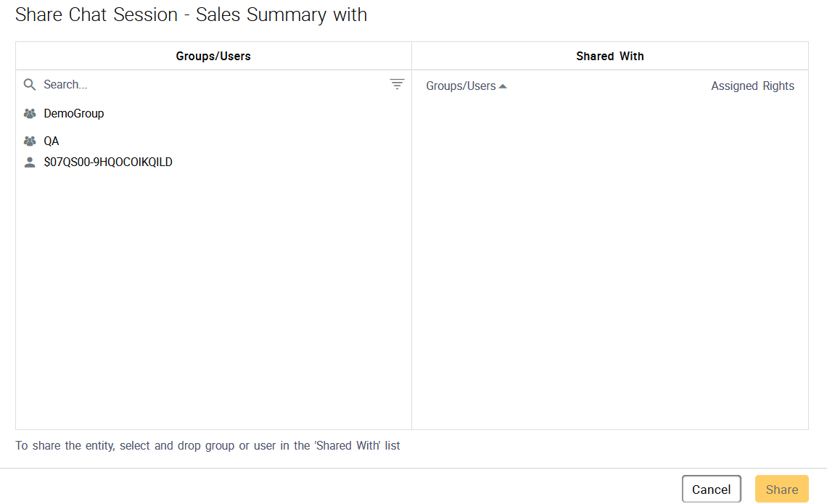This screenshot has height=504, width=827.
Task: Click the search magnifier icon
Action: click(30, 85)
